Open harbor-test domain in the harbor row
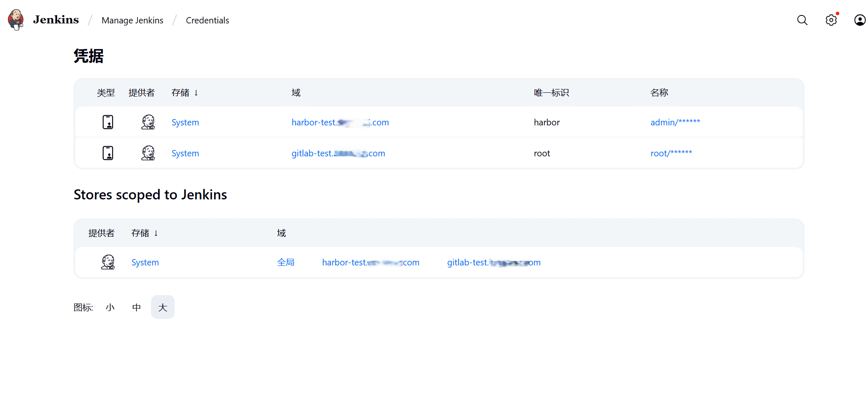 coord(340,122)
